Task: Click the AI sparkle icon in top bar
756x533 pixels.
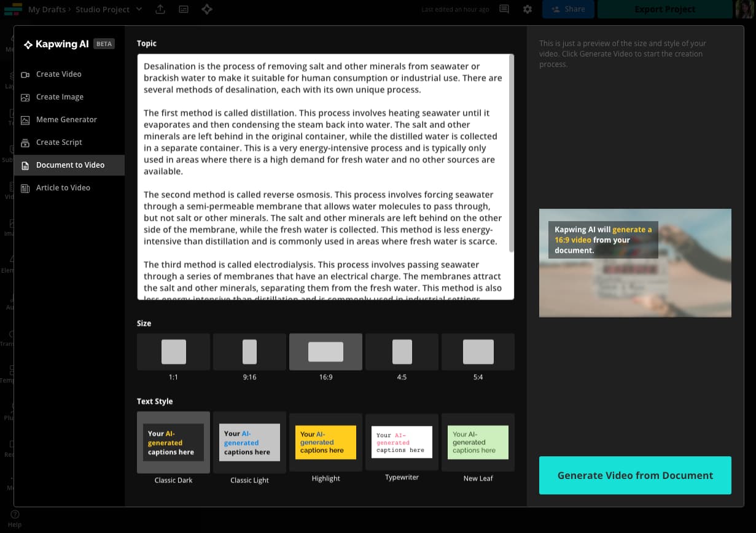Action: click(x=207, y=9)
